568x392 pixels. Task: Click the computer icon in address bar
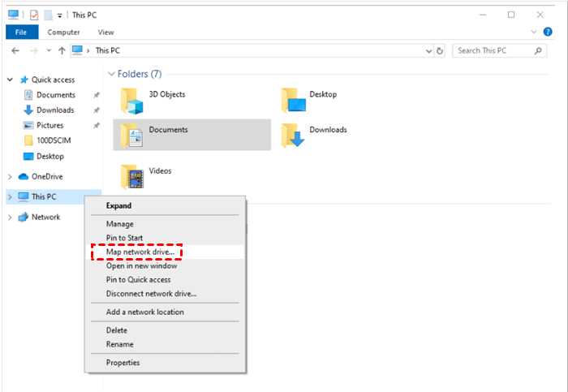(77, 50)
